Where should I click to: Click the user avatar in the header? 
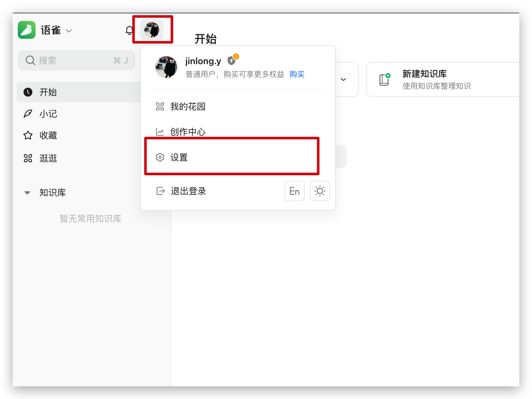(x=152, y=30)
